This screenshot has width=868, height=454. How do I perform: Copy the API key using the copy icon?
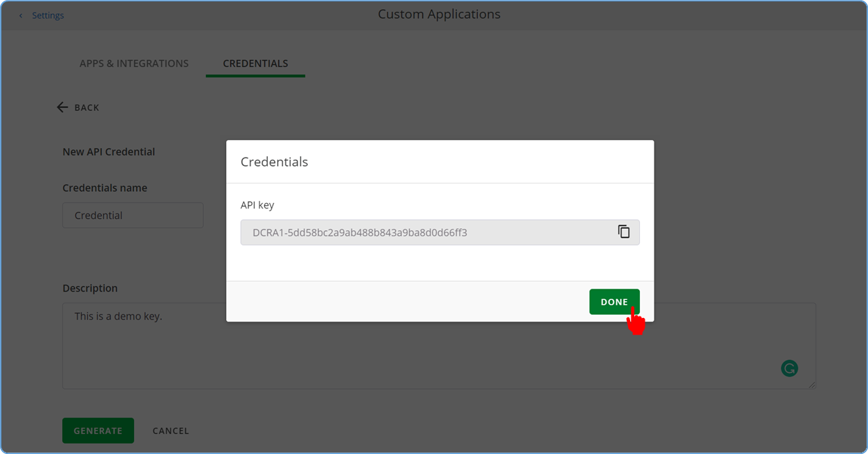(x=624, y=232)
